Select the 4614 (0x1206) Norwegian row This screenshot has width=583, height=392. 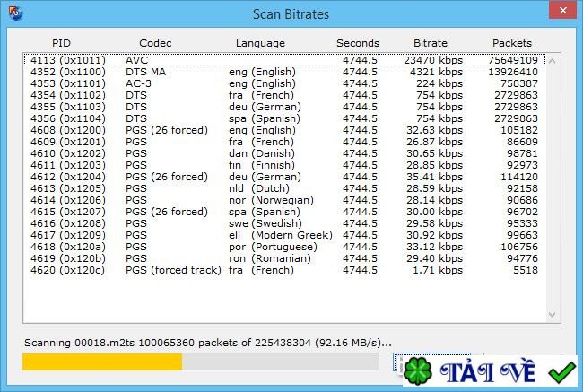click(x=284, y=200)
